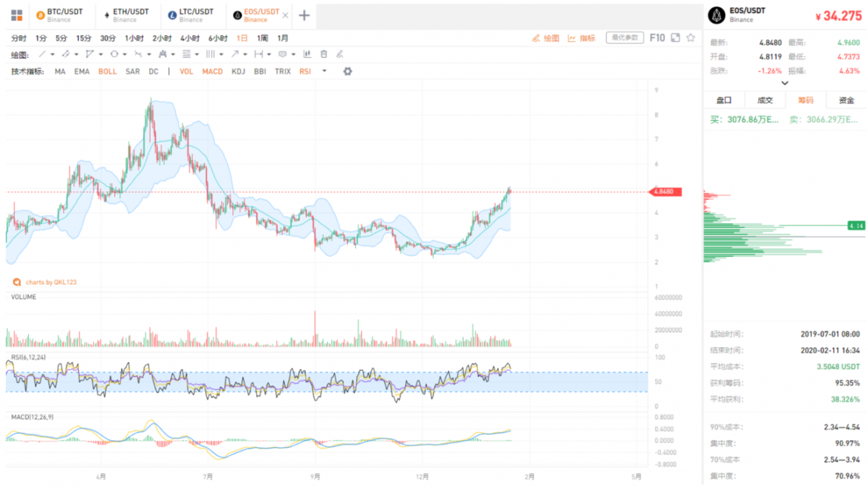Open the 成交 trades tab
This screenshot has width=868, height=490.
click(765, 100)
